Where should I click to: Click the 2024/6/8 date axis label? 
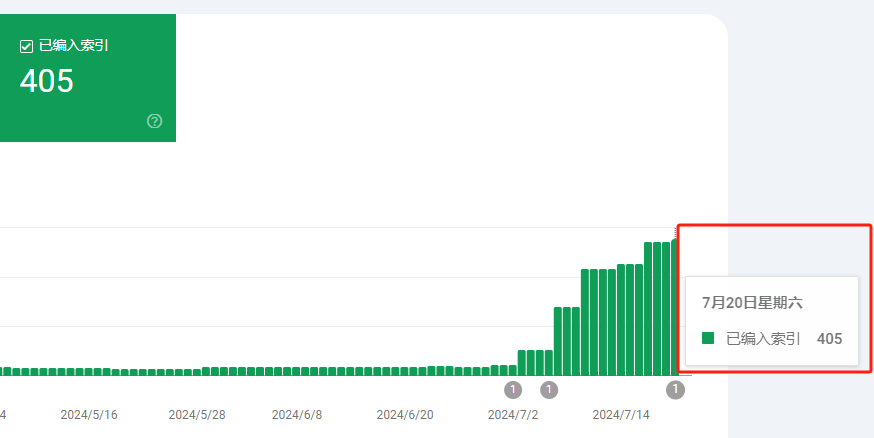click(x=297, y=414)
